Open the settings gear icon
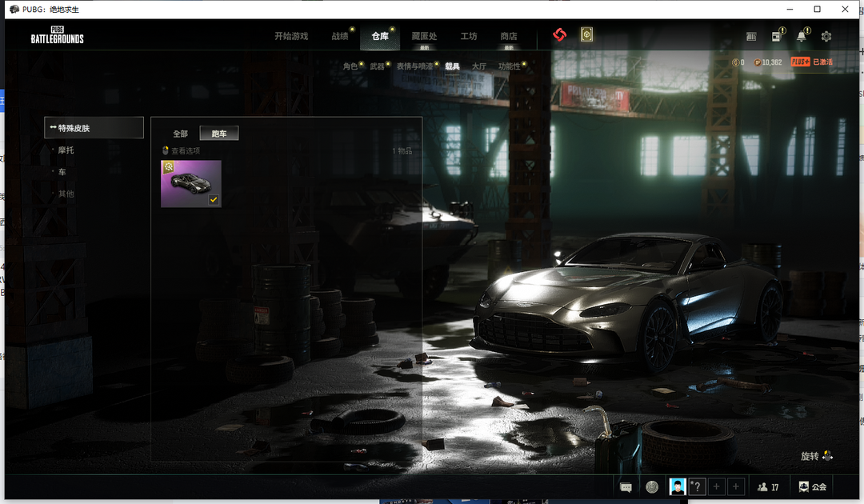The width and height of the screenshot is (864, 504). tap(826, 37)
